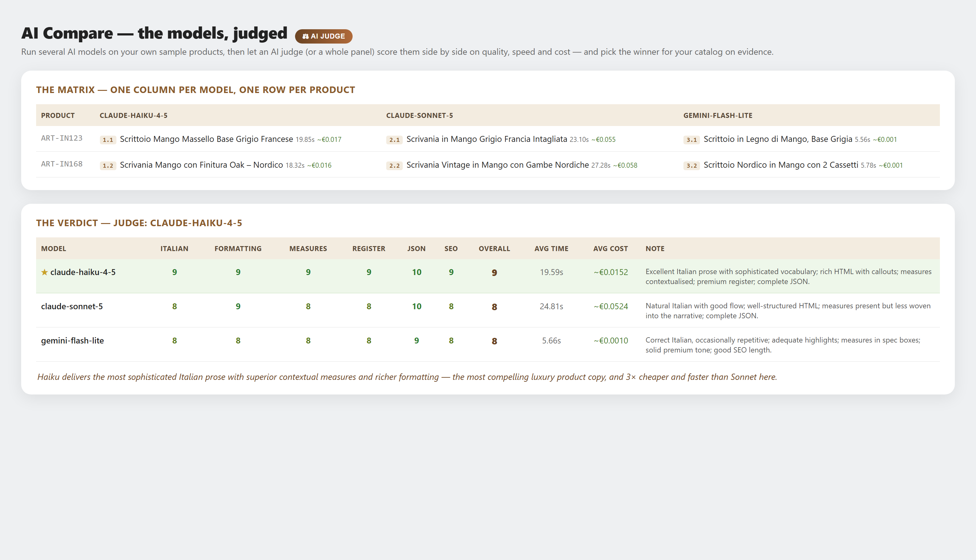
Task: Open result tag 3.1
Action: pyautogui.click(x=692, y=140)
